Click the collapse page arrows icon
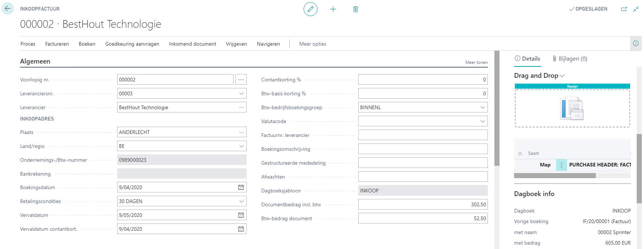Viewport: 644px width, 249px height. [x=636, y=9]
